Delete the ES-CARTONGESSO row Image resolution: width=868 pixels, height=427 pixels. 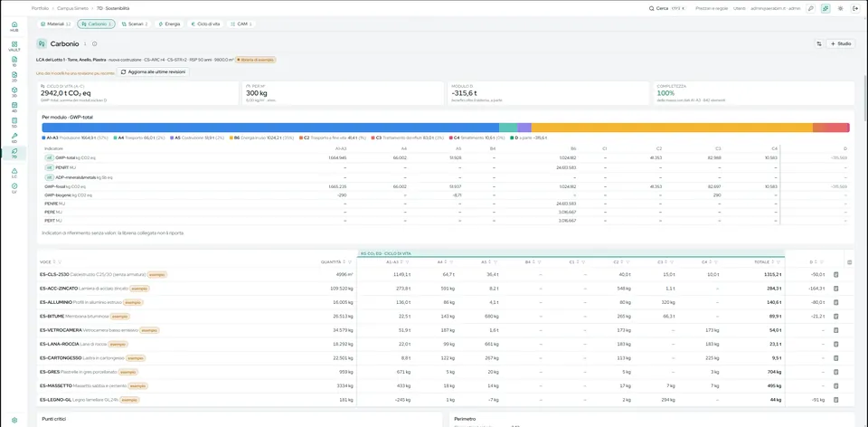click(x=835, y=357)
